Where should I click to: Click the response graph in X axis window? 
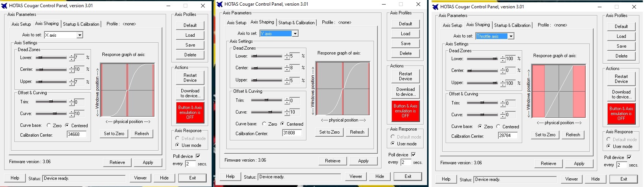pos(128,90)
